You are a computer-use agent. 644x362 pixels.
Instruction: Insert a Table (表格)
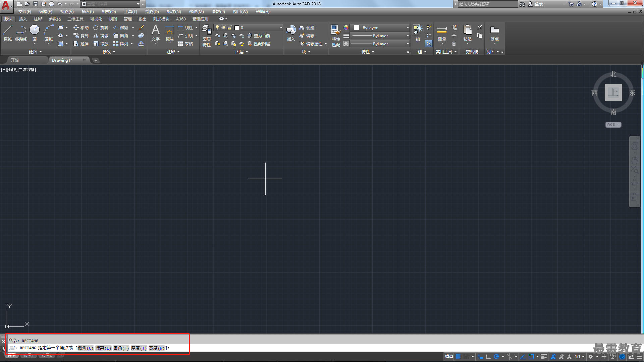185,44
